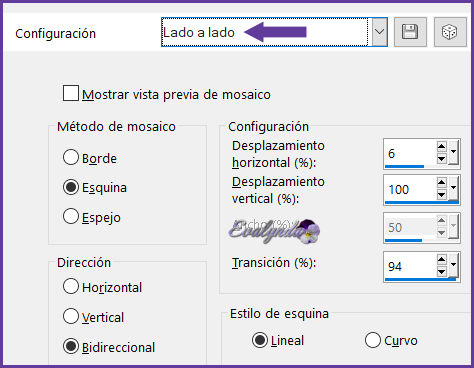This screenshot has width=474, height=368.
Task: Click the randomize parameters dice icon
Action: tap(450, 32)
